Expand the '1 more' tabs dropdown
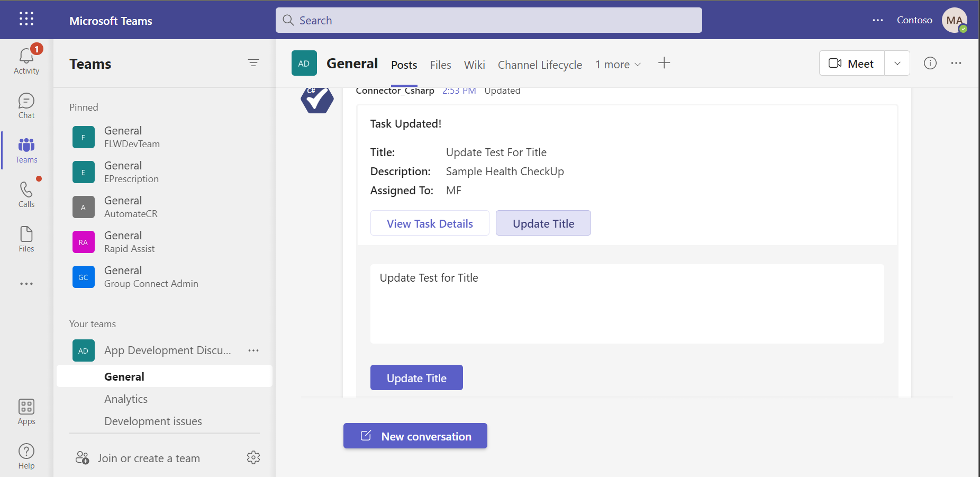 (x=618, y=65)
